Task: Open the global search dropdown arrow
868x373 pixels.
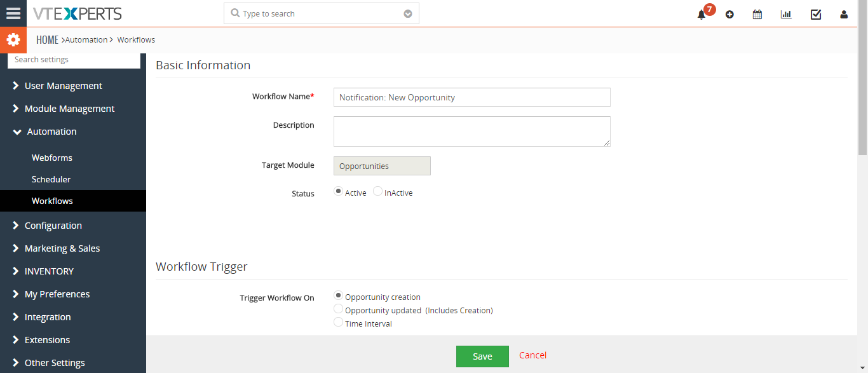Action: 408,14
